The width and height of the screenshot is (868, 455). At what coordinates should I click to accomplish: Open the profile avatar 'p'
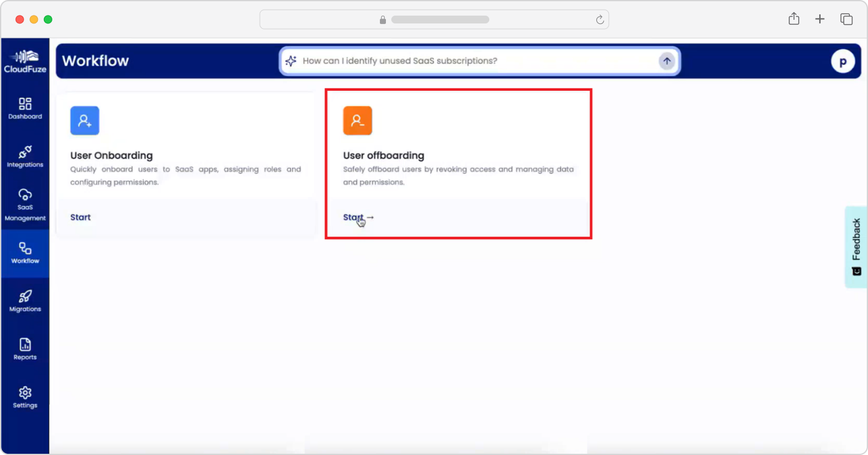[843, 61]
